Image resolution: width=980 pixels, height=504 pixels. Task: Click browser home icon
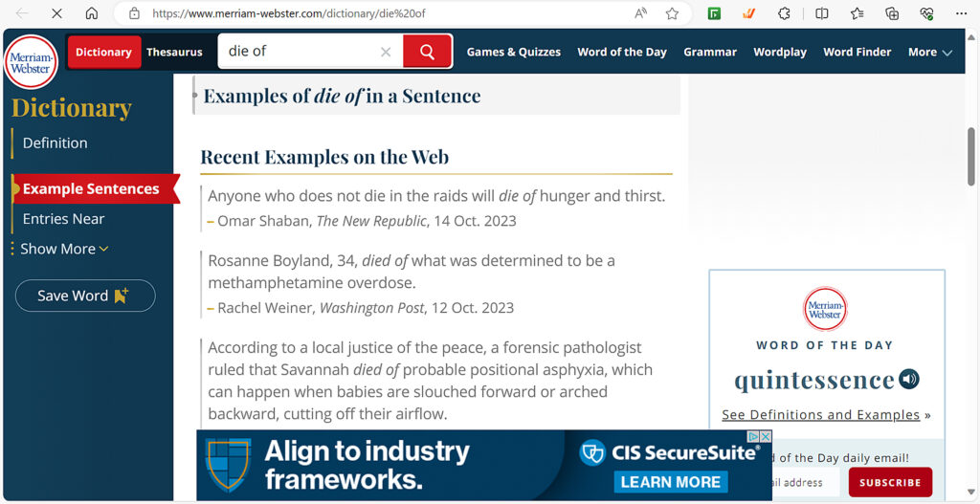(x=92, y=13)
